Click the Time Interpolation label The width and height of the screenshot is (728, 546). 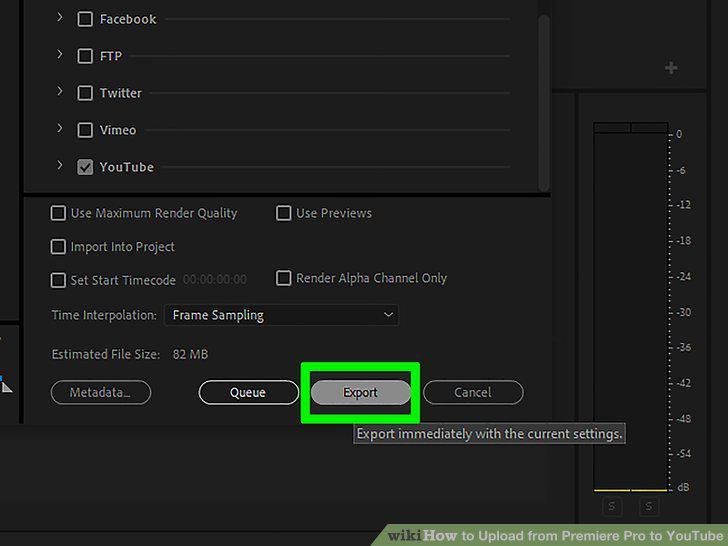pos(104,315)
